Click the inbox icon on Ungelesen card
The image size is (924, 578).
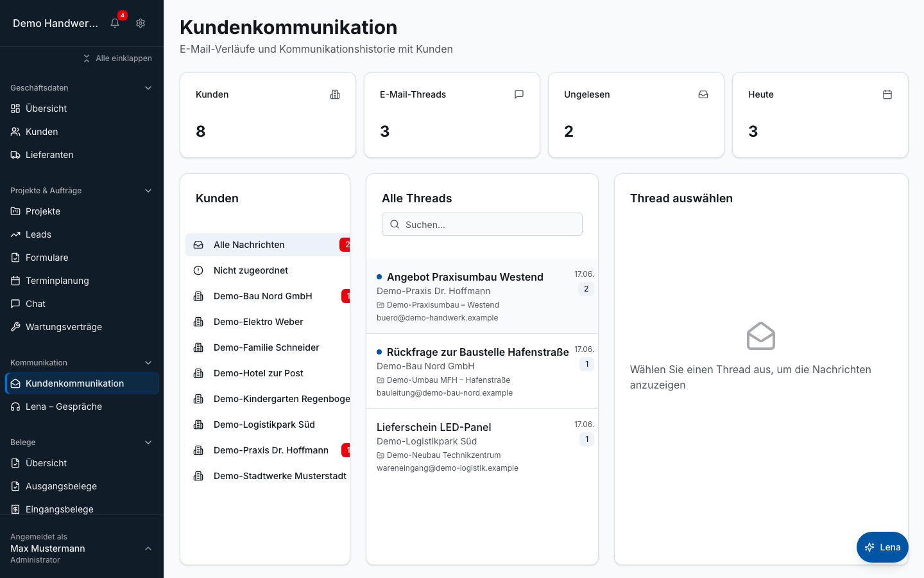click(703, 94)
